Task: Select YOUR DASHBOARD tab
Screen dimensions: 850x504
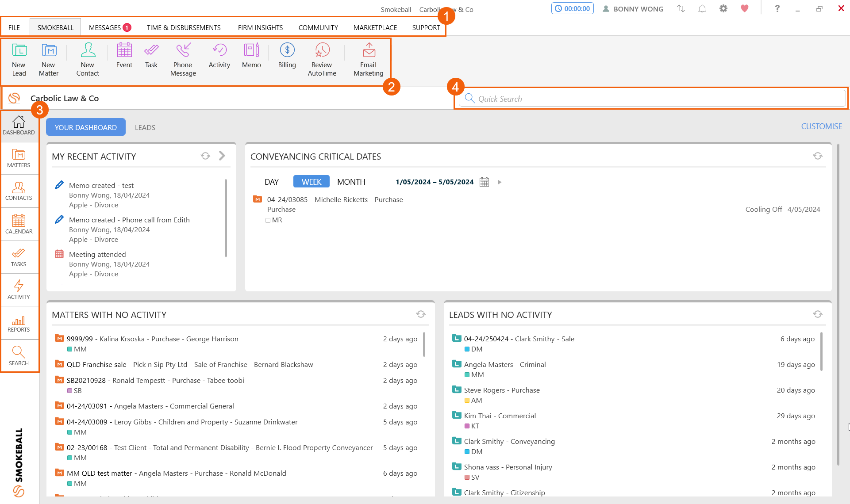Action: click(x=86, y=127)
